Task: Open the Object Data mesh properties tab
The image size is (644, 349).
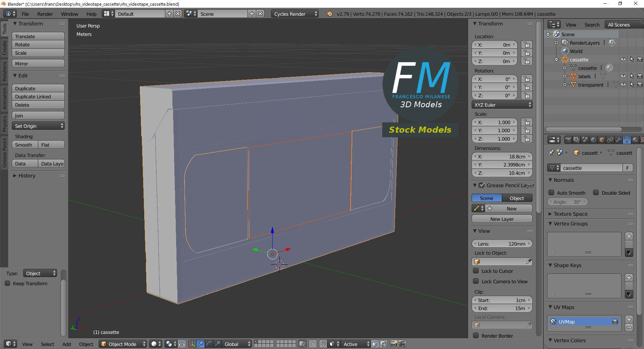Action: (627, 140)
